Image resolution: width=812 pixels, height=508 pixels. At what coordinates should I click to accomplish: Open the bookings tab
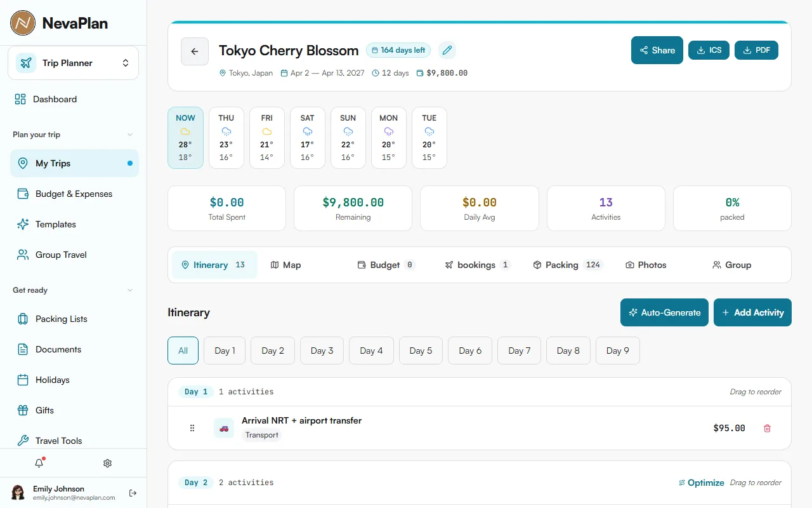click(478, 265)
